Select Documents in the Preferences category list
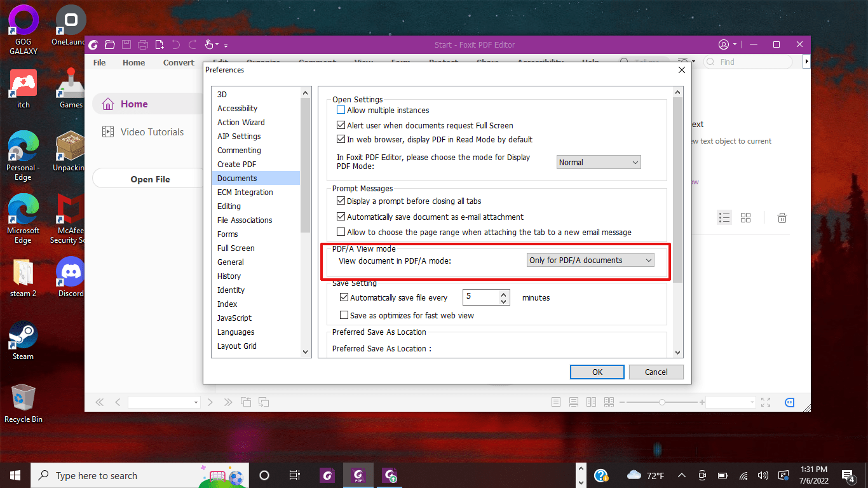 click(238, 178)
